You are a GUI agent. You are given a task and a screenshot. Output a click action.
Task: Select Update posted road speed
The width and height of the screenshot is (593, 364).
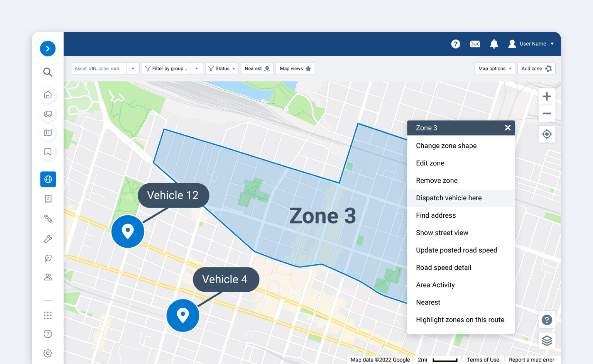click(x=461, y=250)
